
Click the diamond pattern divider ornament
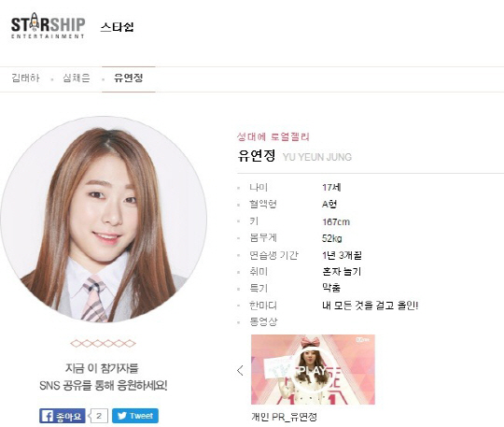click(103, 343)
